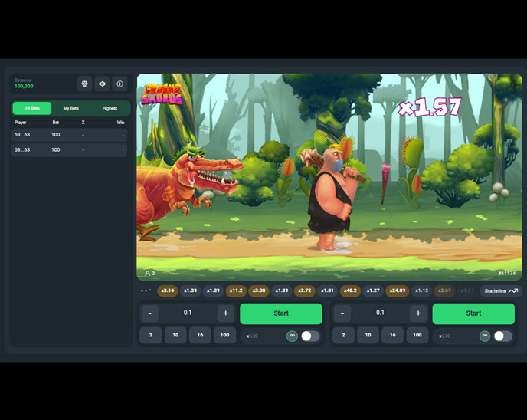Select the 100 quick bet in left panel
527x420 pixels.
224,336
